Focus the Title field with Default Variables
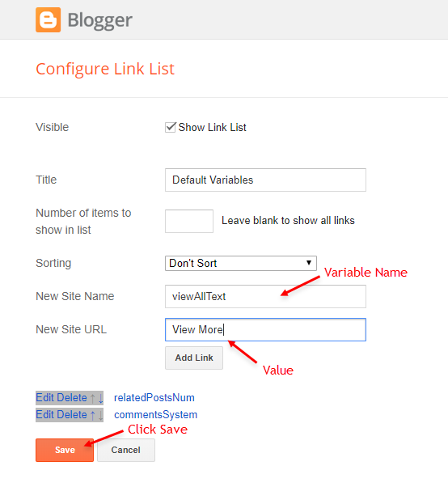The height and width of the screenshot is (487, 448). tap(265, 180)
